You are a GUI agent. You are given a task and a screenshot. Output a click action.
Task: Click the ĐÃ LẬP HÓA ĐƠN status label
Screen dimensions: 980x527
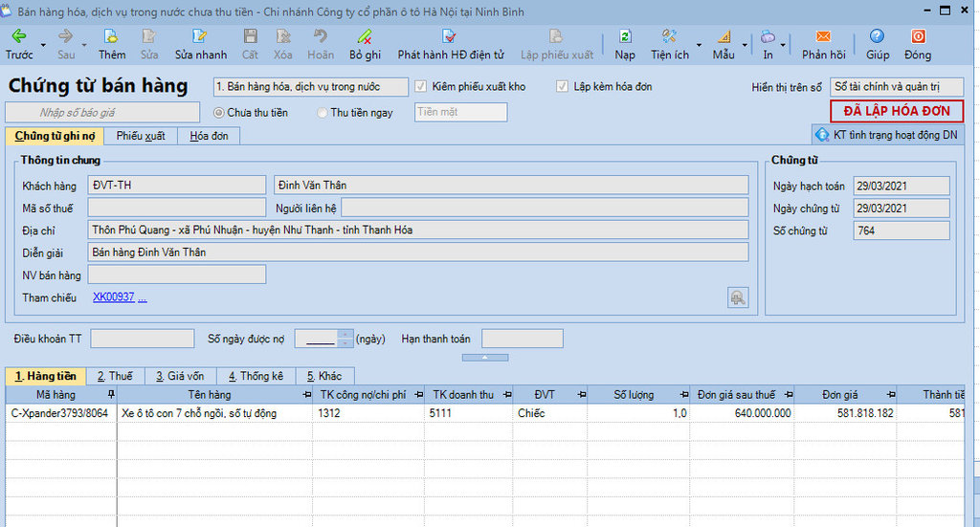coord(897,111)
